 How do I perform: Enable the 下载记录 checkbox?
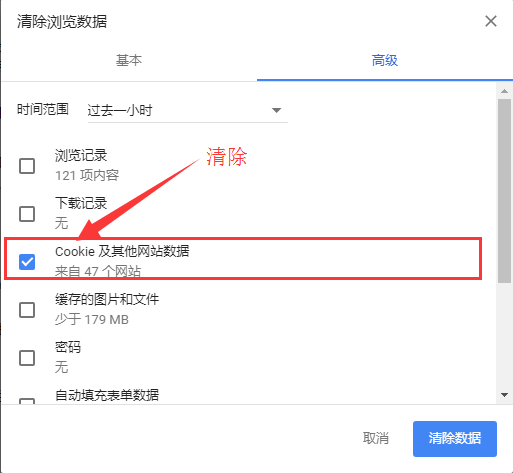27,214
